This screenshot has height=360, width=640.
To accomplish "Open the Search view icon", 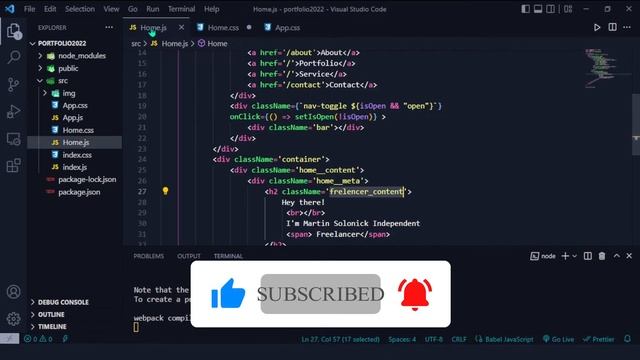I will click(13, 57).
